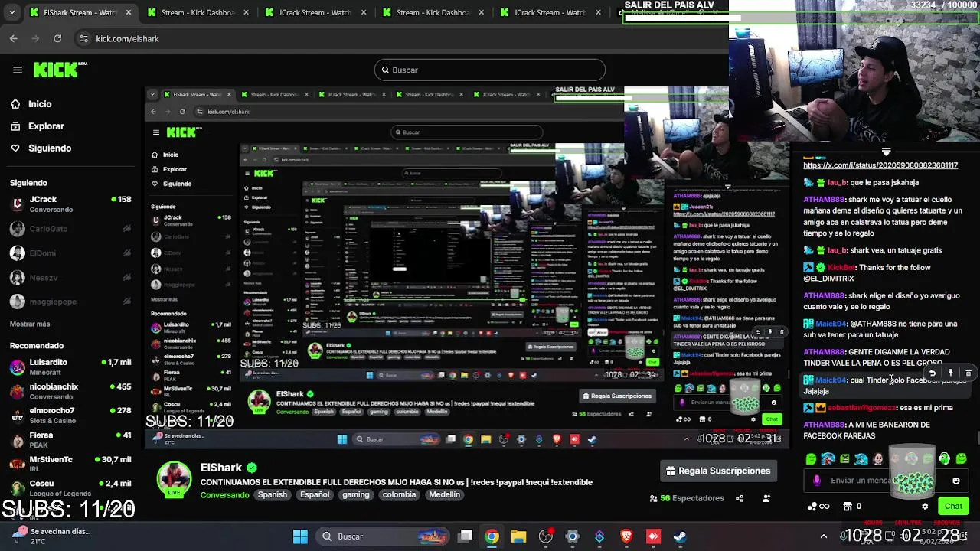Screen dimensions: 980x551
Task: Open the Kick hamburger sidebar menu
Action: [x=18, y=70]
